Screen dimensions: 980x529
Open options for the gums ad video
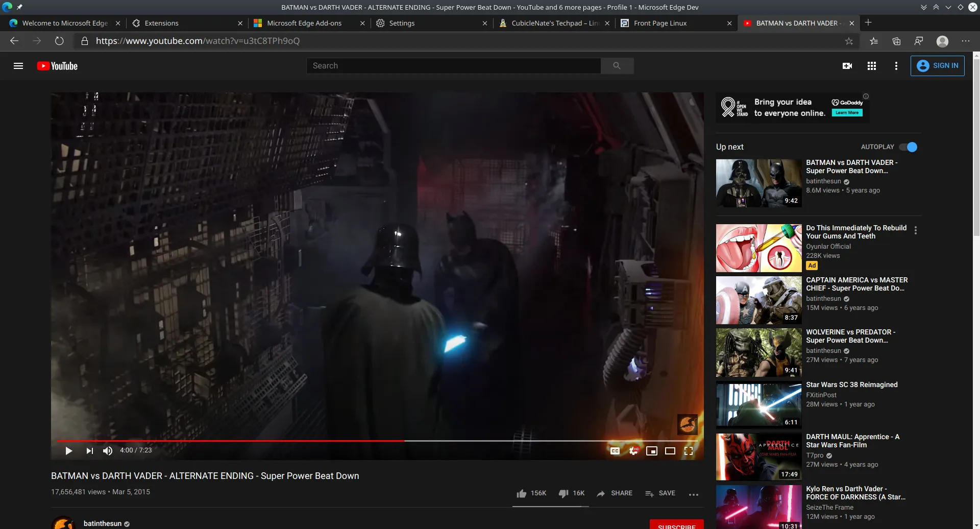(x=916, y=230)
